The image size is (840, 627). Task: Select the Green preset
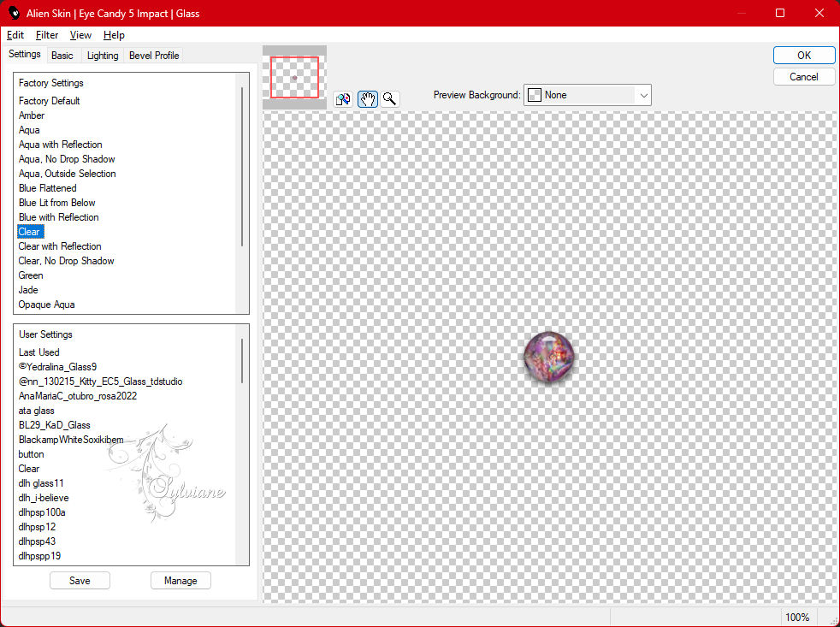click(31, 275)
